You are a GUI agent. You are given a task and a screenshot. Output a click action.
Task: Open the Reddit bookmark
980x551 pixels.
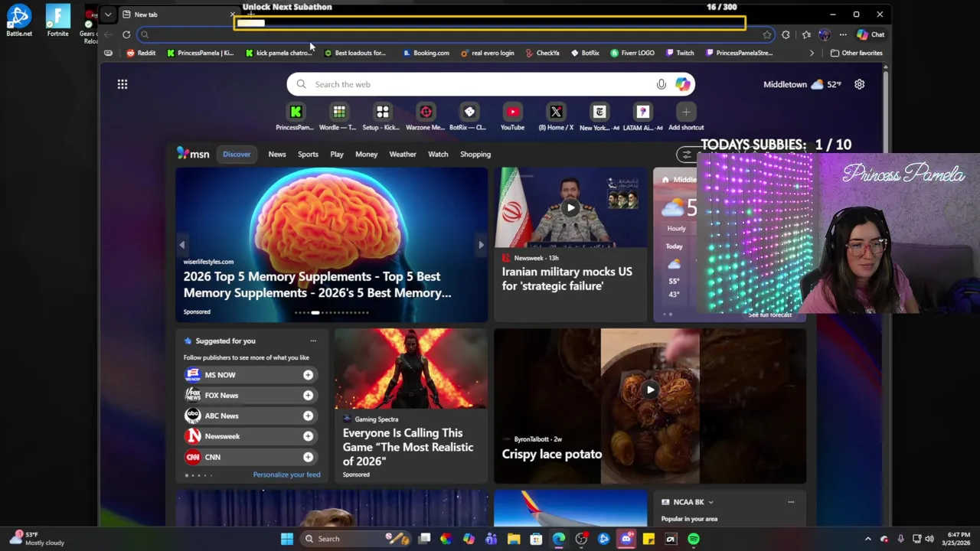pyautogui.click(x=141, y=53)
